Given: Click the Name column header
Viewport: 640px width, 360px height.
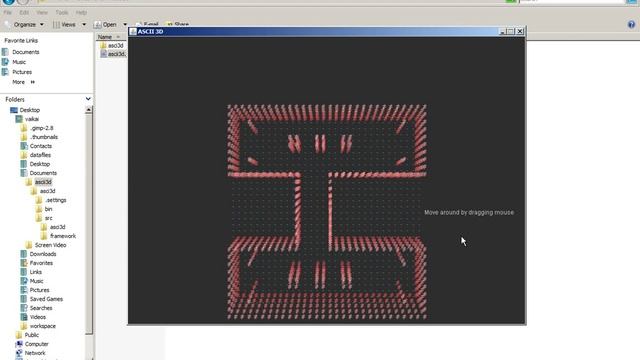Looking at the screenshot, I should tap(105, 37).
